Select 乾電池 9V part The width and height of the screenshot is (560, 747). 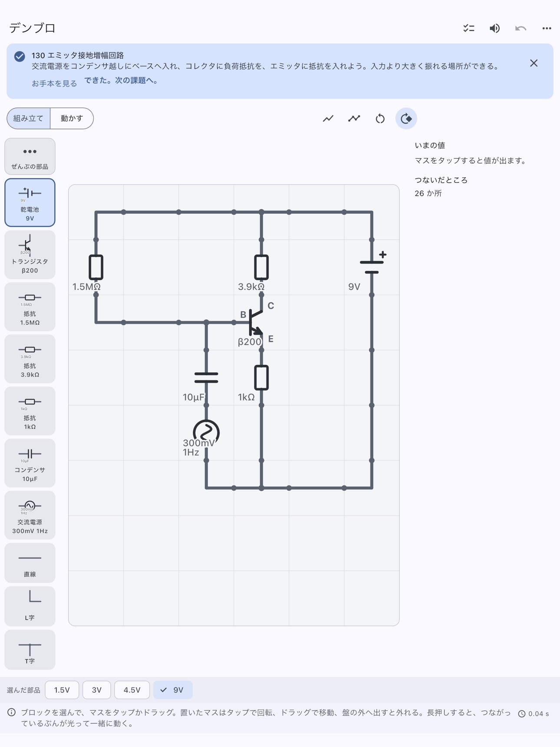click(30, 202)
